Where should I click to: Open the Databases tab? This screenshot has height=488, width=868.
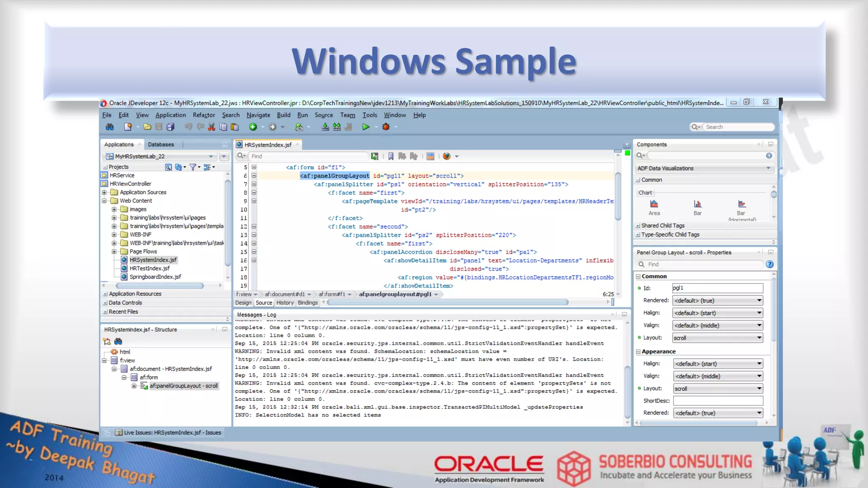pyautogui.click(x=161, y=144)
